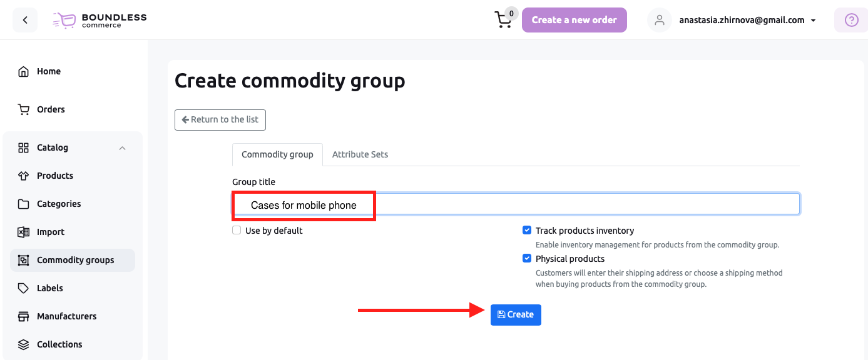Click Return to the list
Screen dimensions: 868x360
(x=220, y=119)
